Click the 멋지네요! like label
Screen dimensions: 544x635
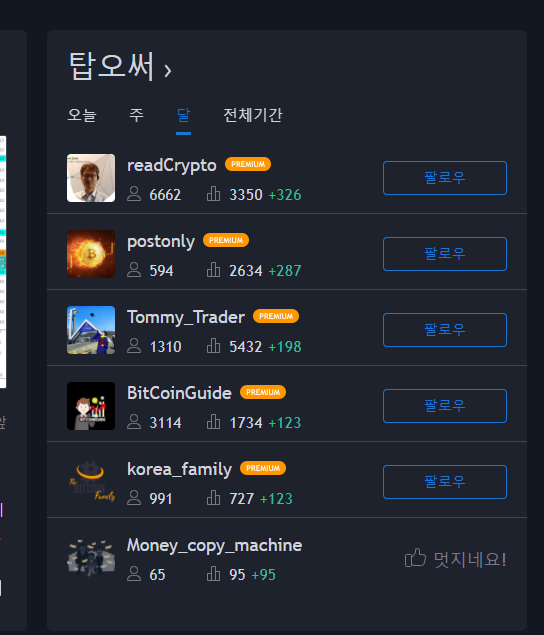point(470,560)
